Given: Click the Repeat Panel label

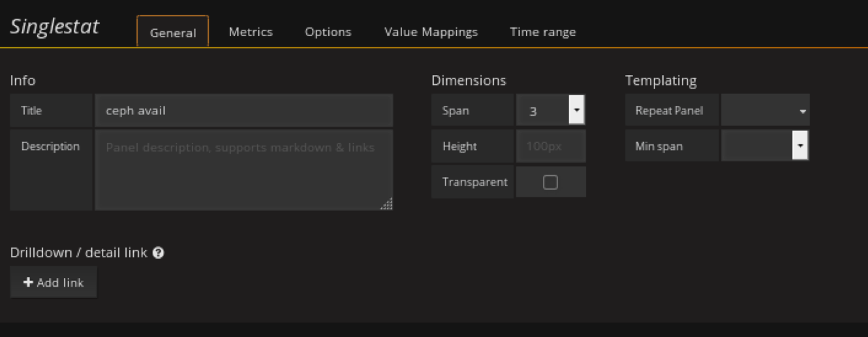Looking at the screenshot, I should 669,110.
